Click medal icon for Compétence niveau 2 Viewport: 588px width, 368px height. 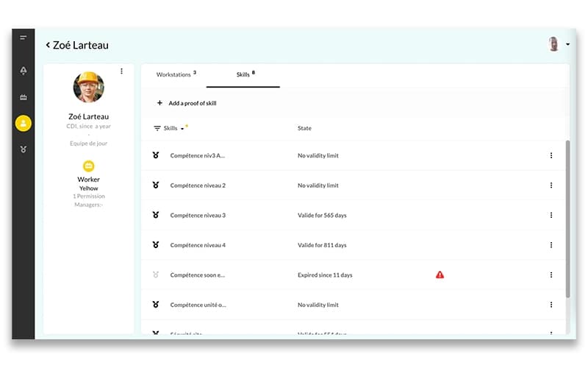pos(156,185)
